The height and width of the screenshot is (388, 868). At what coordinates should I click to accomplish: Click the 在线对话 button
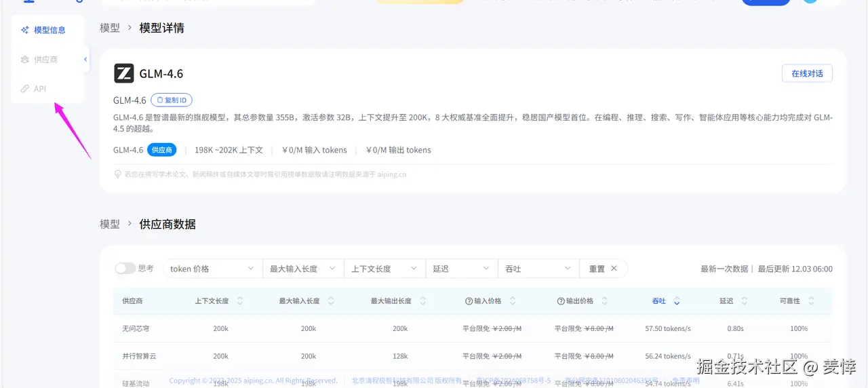(807, 73)
